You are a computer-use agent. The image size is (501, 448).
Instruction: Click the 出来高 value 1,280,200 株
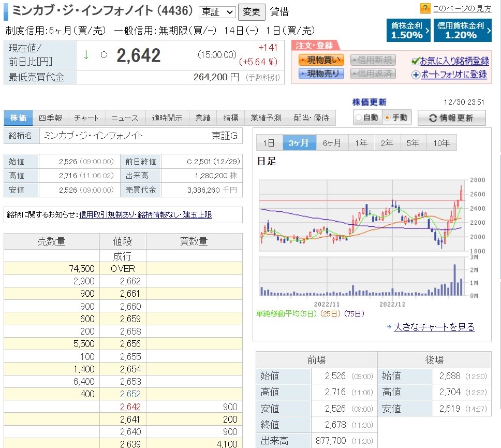(216, 176)
